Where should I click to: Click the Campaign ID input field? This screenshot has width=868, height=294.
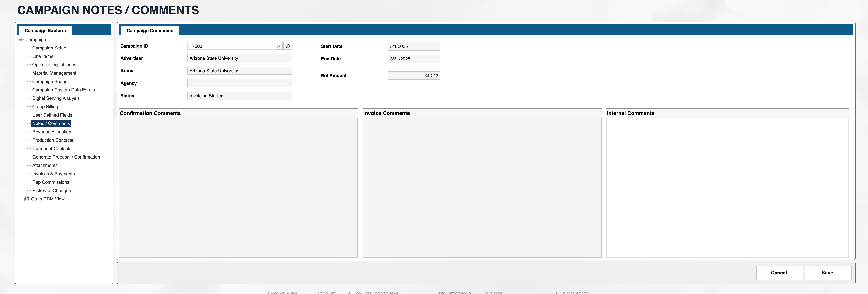coord(230,46)
